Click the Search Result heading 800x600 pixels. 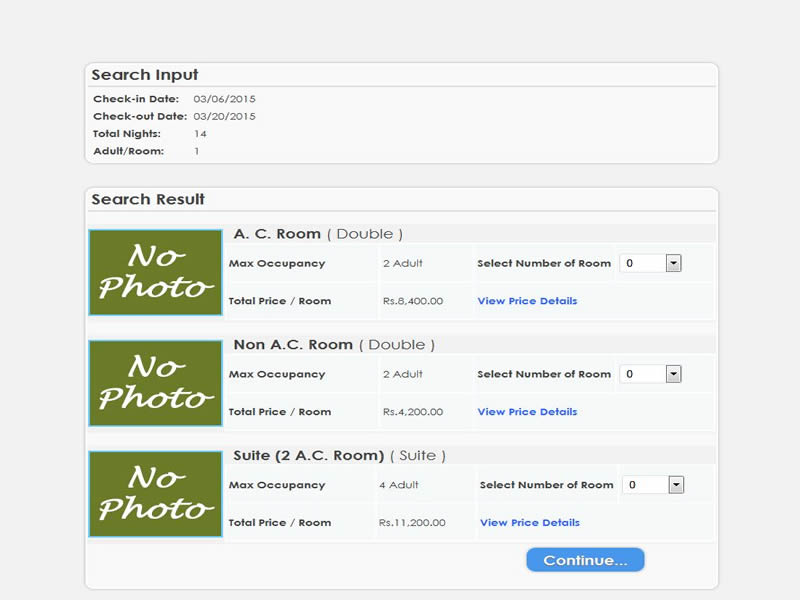tap(148, 199)
